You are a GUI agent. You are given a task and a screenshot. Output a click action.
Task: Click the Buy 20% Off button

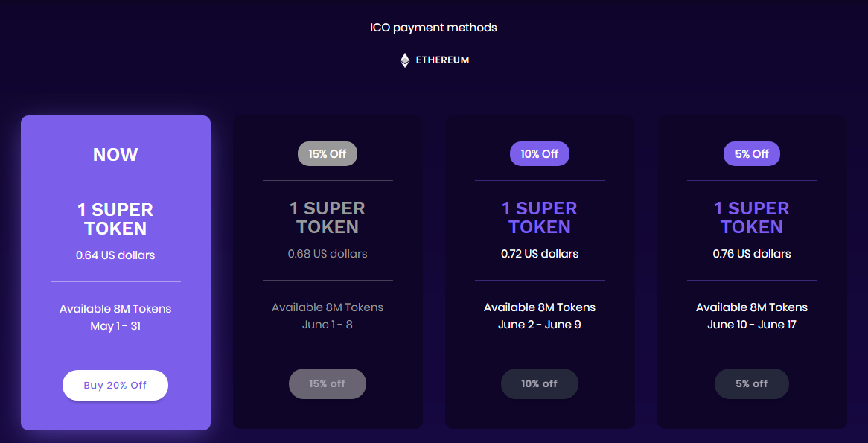click(115, 385)
